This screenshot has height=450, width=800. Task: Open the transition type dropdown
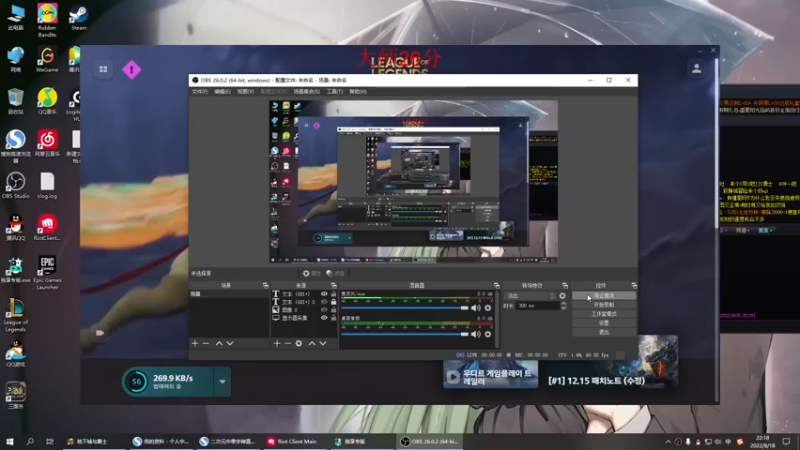530,295
